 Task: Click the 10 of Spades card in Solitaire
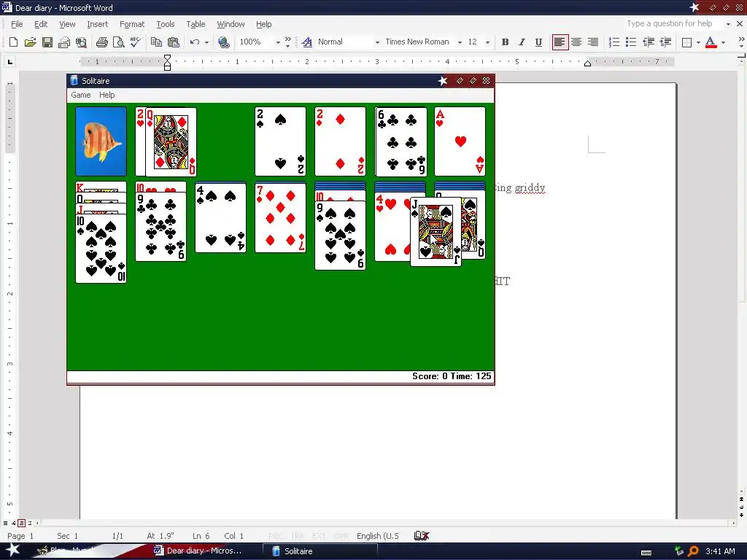pyautogui.click(x=101, y=249)
